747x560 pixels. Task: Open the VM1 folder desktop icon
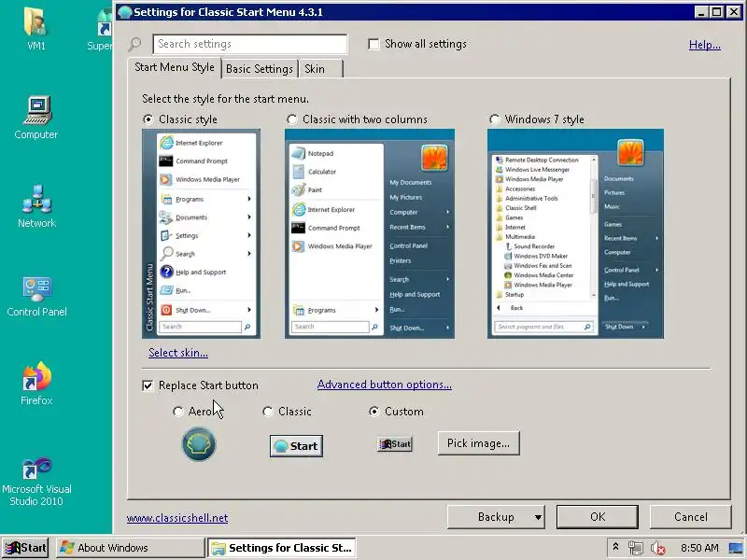35,28
